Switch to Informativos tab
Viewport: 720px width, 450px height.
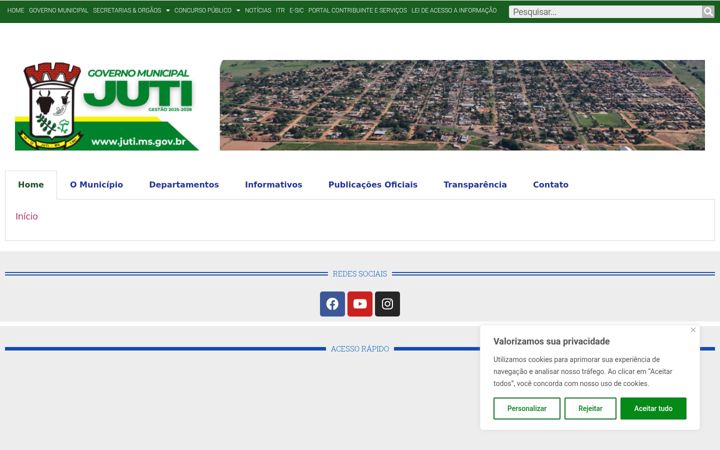[274, 185]
